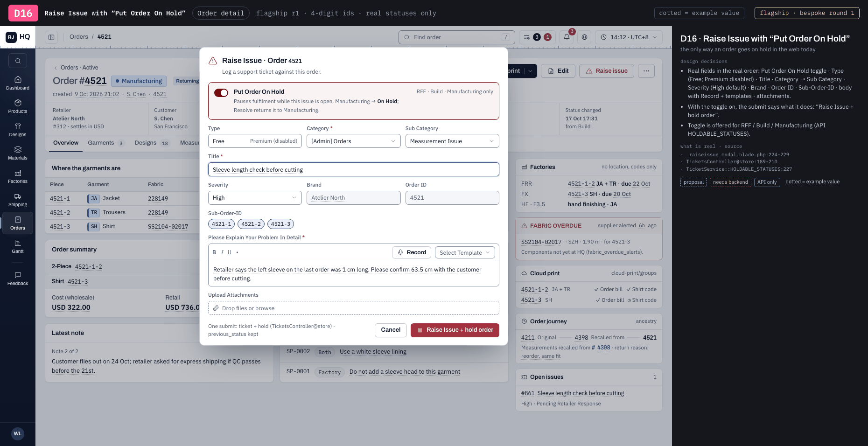Open Materials in the sidebar
Screen dimensions: 868x446
pyautogui.click(x=18, y=153)
